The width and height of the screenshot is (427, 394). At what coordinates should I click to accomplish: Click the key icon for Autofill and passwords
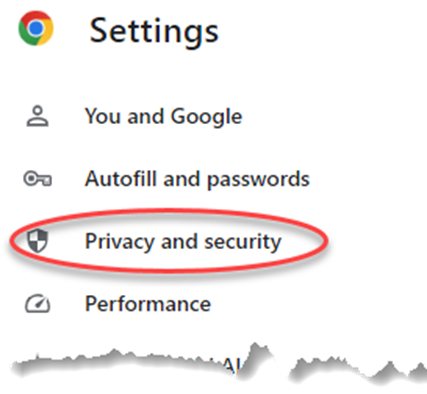coord(37,179)
